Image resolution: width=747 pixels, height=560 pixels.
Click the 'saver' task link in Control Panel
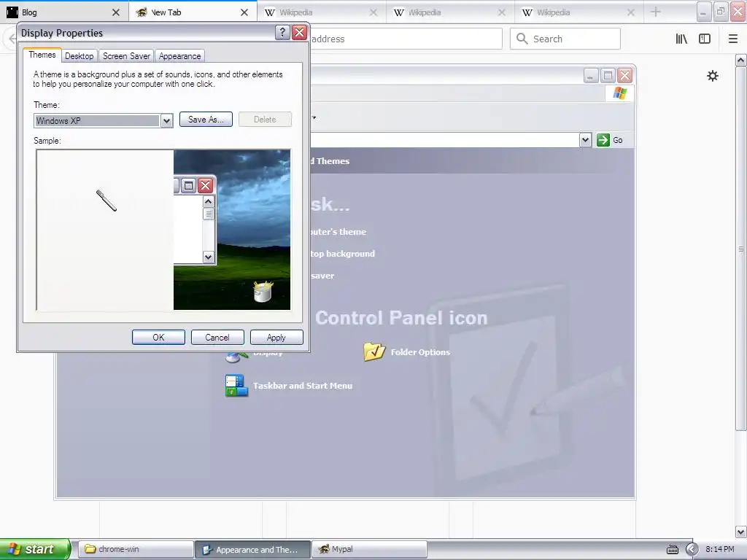click(x=322, y=276)
